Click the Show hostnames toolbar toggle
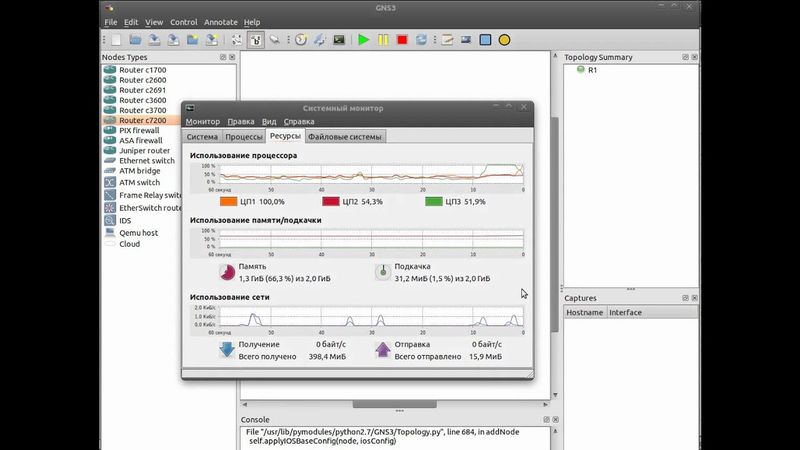This screenshot has width=800, height=450. pyautogui.click(x=256, y=40)
